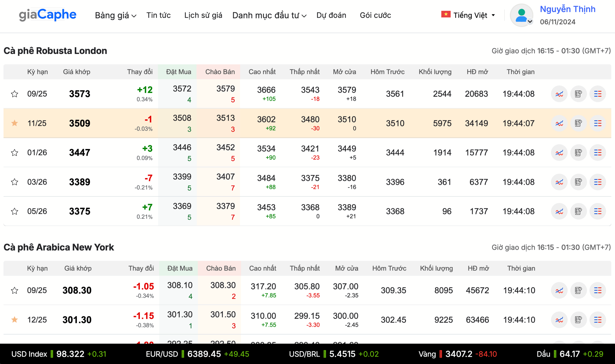615x364 pixels.
Task: Go to the Tin tức page
Action: point(158,15)
